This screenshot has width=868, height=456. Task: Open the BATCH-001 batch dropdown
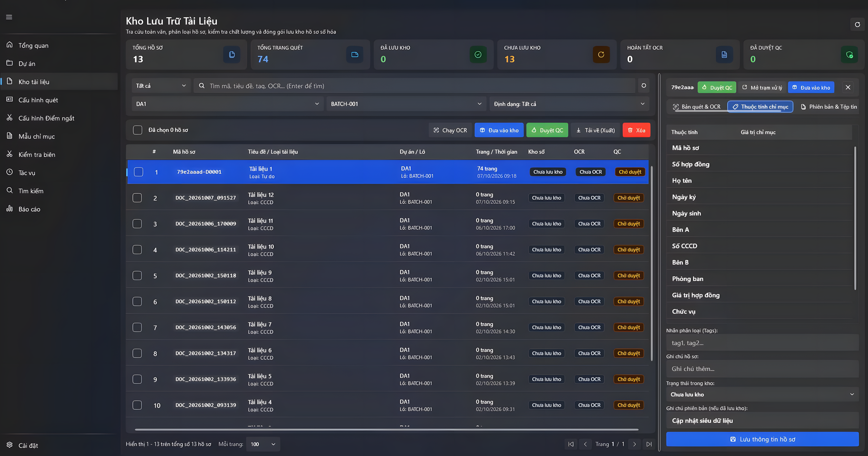pos(406,104)
